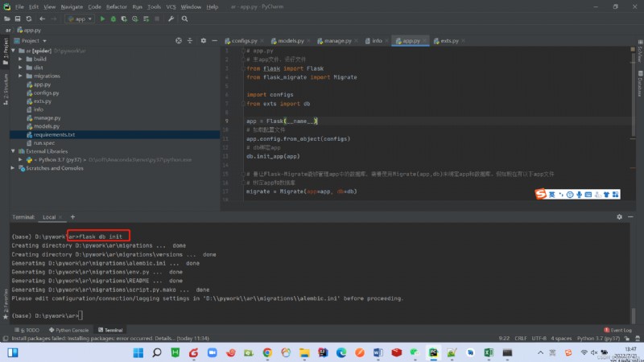644x362 pixels.
Task: Open the Favorites side tool window
Action: tap(6, 304)
